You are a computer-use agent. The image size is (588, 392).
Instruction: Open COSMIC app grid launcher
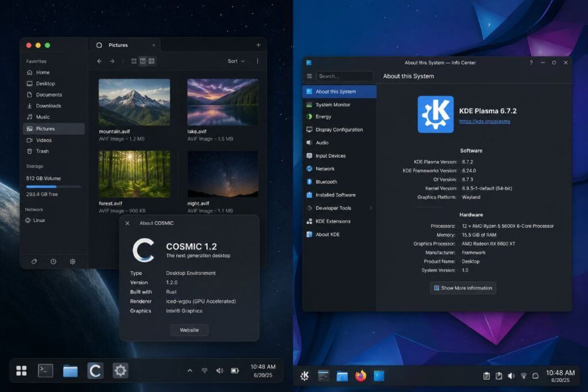point(21,371)
